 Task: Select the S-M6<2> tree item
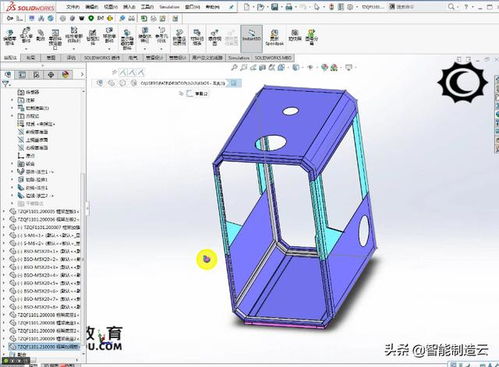point(44,243)
